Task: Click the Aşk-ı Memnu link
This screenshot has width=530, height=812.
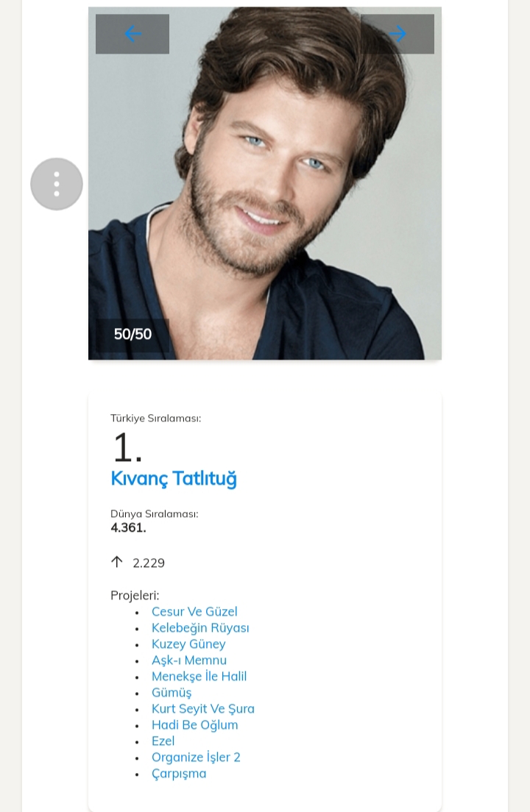Action: click(x=189, y=660)
